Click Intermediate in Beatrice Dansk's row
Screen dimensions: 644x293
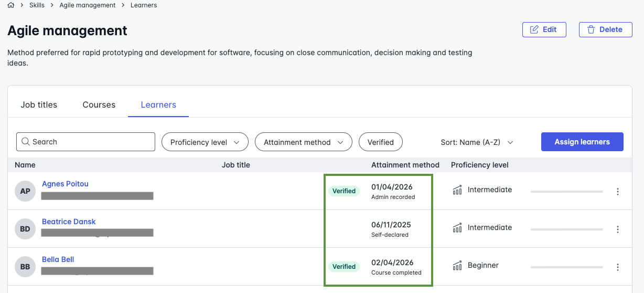point(490,227)
